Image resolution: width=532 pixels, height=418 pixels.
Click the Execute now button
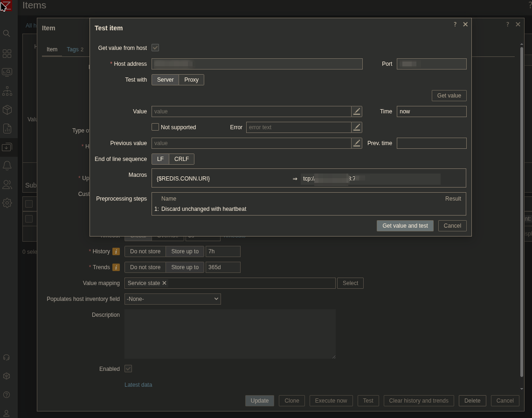[x=331, y=401]
